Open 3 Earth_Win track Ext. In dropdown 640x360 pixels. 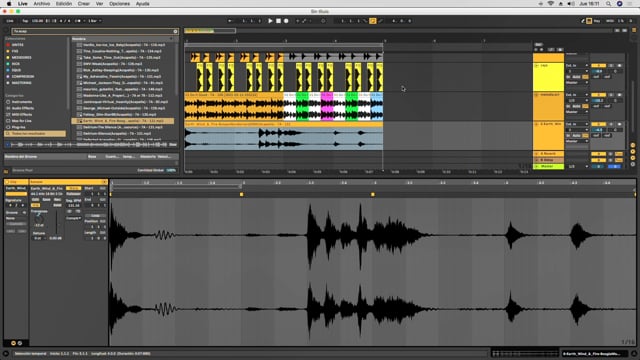pos(577,124)
